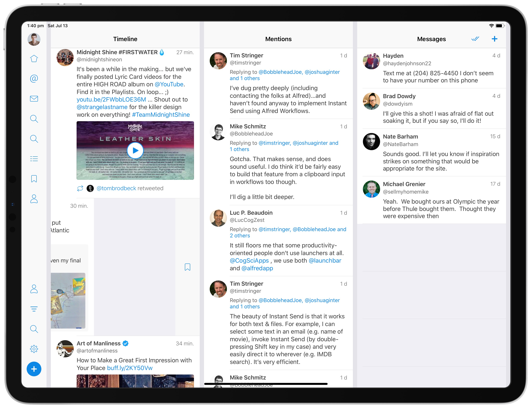Image resolution: width=532 pixels, height=409 pixels.
Task: Open Michael Grenier's message conversation
Action: [431, 200]
